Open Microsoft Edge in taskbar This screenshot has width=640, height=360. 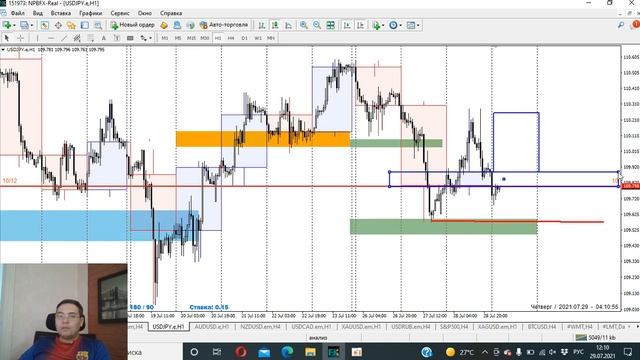point(287,352)
